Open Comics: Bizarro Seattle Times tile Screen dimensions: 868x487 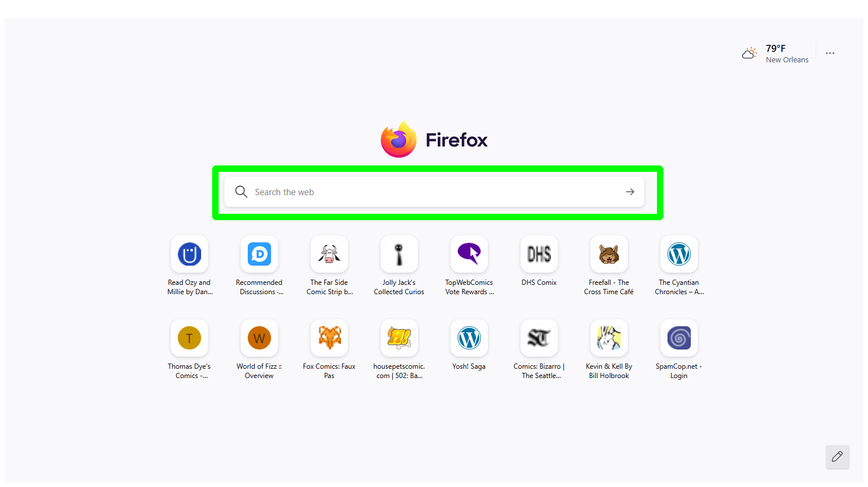point(539,338)
